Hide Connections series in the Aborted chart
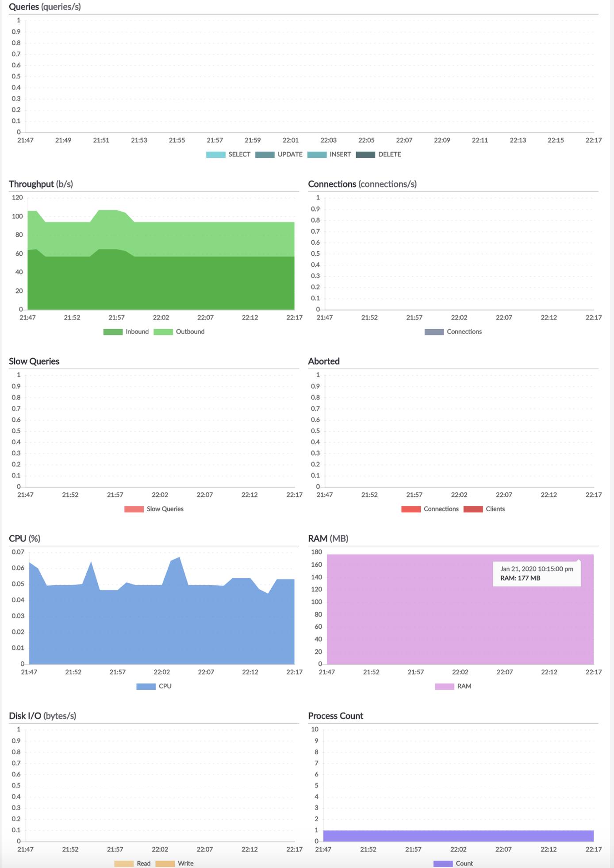Screen dimensions: 614x868 (430, 509)
